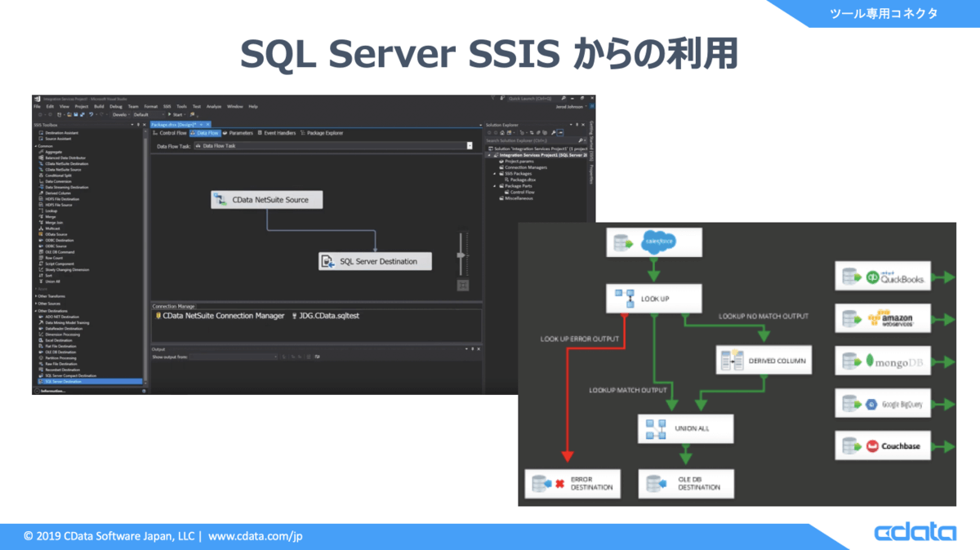
Task: Click the Start debugging button
Action: (175, 114)
